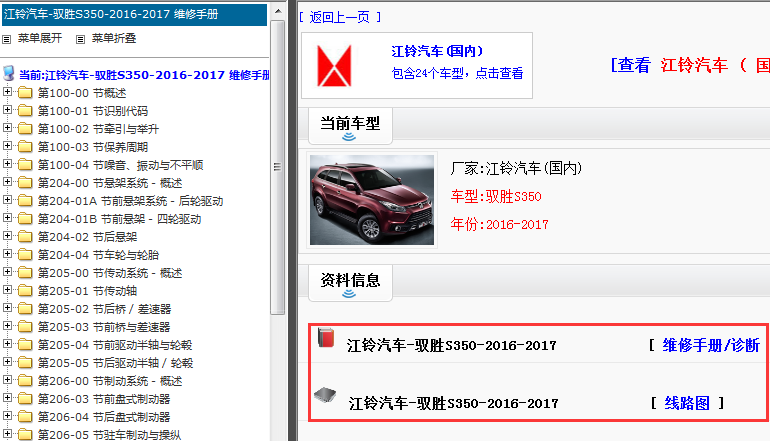This screenshot has height=441, width=770.
Task: Select 第205-02 节后桥 / 差速器 tree row
Action: pyautogui.click(x=105, y=309)
